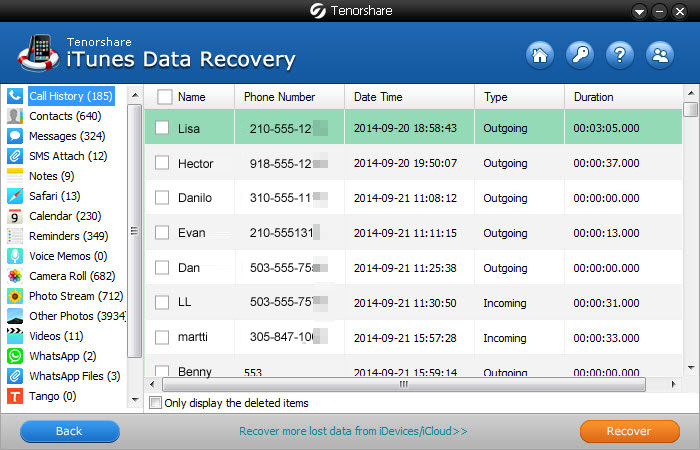Click the Tango orange icon
Viewport: 700px width, 450px height.
click(x=15, y=396)
